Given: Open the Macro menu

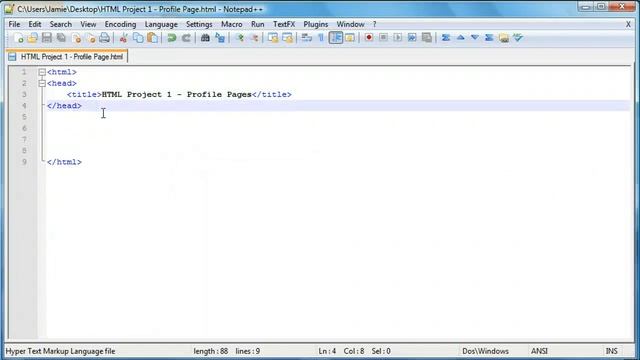Looking at the screenshot, I should coord(231,24).
